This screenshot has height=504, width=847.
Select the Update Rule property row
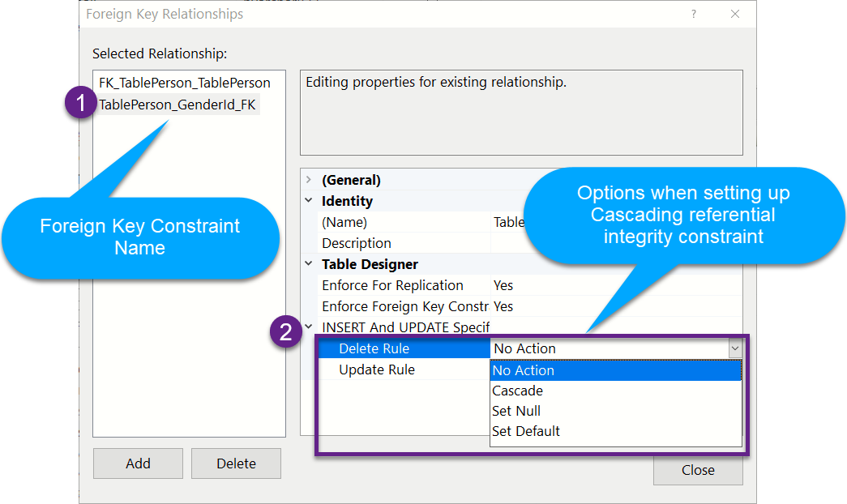[x=377, y=369]
